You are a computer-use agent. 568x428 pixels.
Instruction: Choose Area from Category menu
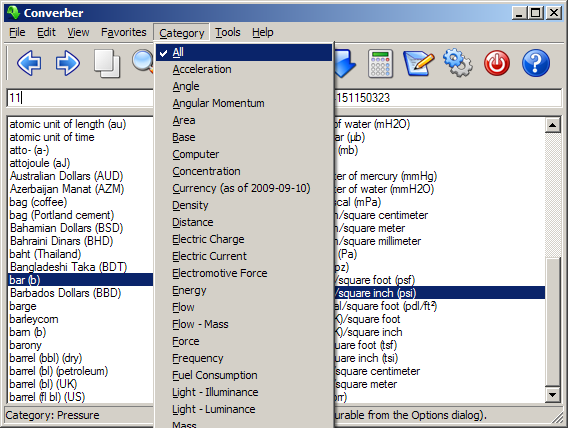pyautogui.click(x=244, y=120)
